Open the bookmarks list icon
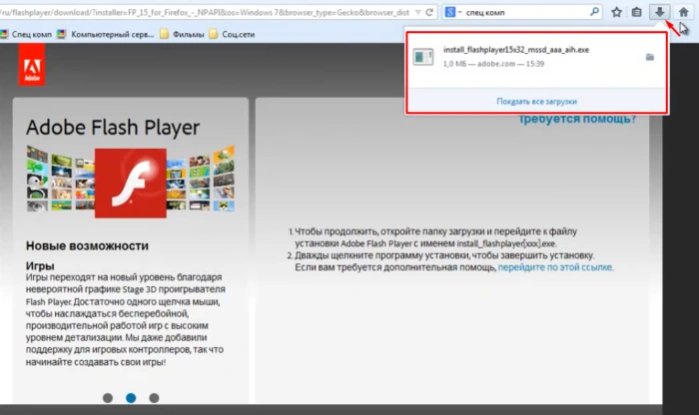This screenshot has height=415, width=699. click(637, 12)
